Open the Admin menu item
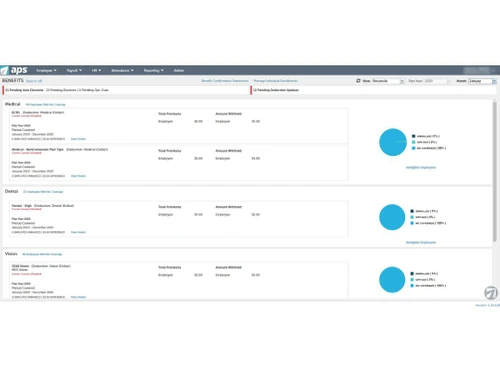500x375 pixels. click(179, 70)
